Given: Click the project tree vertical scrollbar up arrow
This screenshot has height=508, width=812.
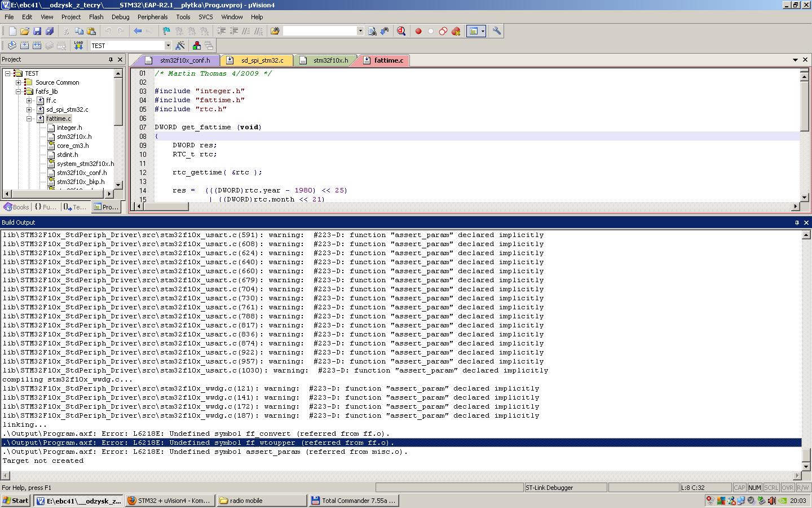Looking at the screenshot, I should [x=118, y=73].
